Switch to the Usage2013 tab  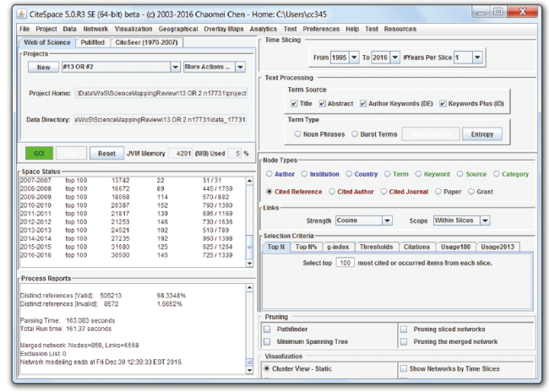coord(497,247)
